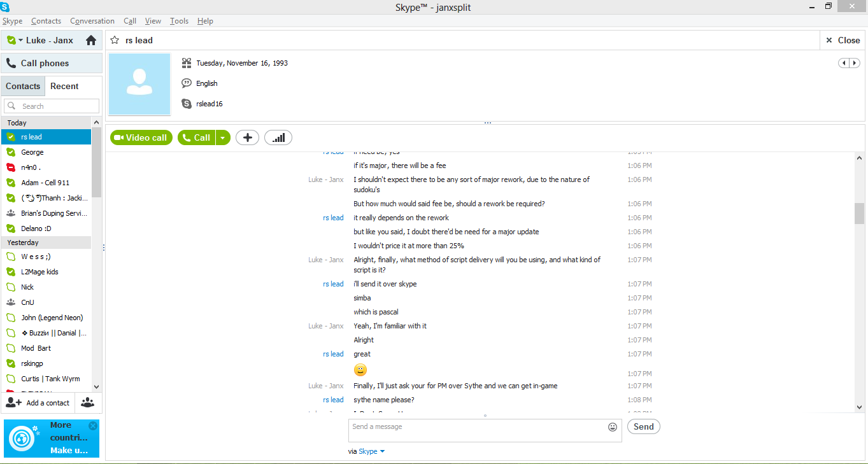Image resolution: width=868 pixels, height=464 pixels.
Task: Open the Contacts menu
Action: coord(46,21)
